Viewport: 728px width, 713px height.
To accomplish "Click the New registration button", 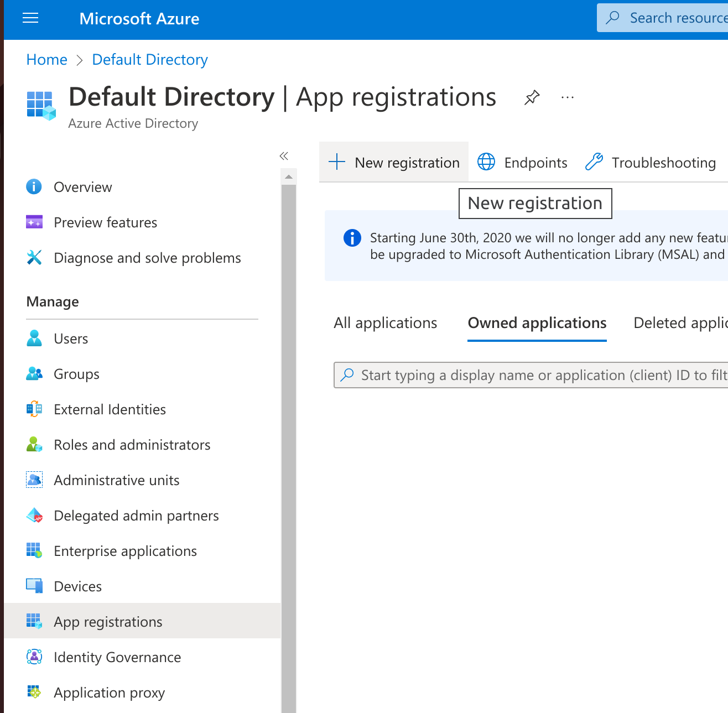I will tap(393, 162).
